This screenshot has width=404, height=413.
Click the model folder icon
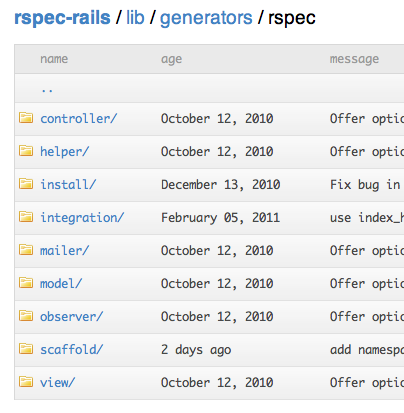point(26,283)
